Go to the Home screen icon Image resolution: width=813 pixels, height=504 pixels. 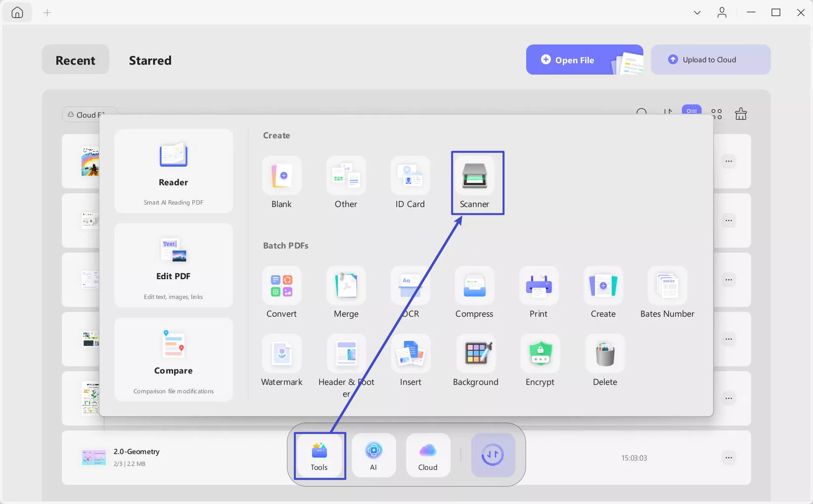pos(17,12)
